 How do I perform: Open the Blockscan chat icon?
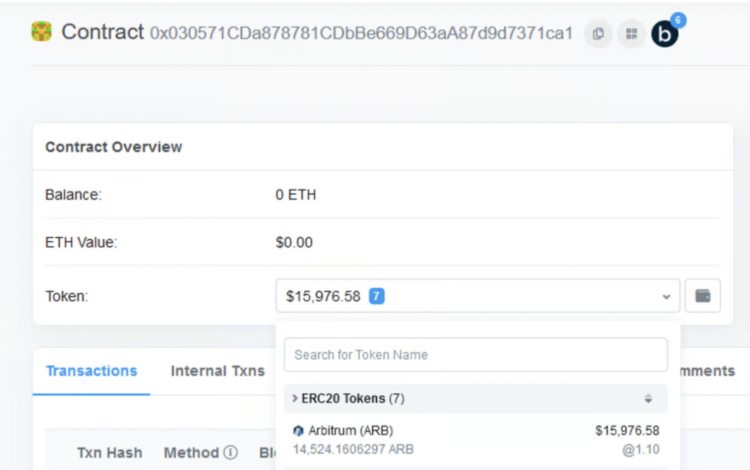(x=665, y=33)
